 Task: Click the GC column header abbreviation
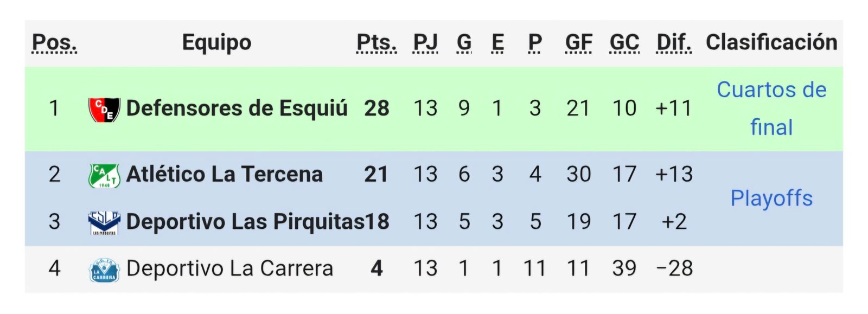[x=624, y=42]
